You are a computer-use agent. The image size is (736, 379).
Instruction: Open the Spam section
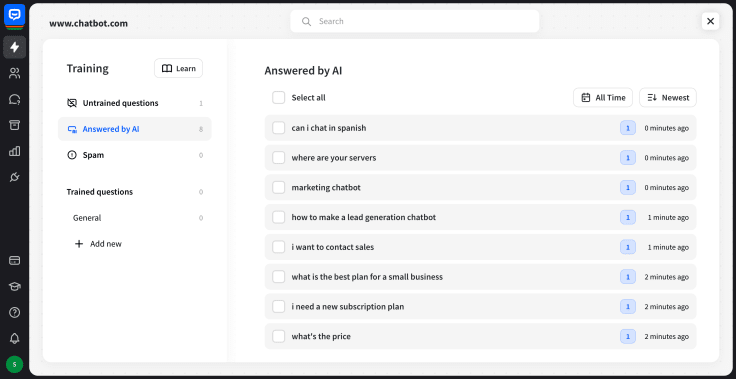tap(135, 155)
